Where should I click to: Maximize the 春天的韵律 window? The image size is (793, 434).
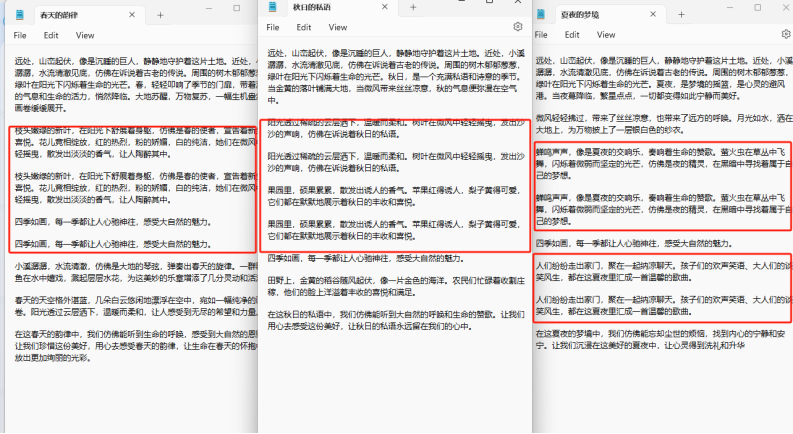tap(237, 8)
